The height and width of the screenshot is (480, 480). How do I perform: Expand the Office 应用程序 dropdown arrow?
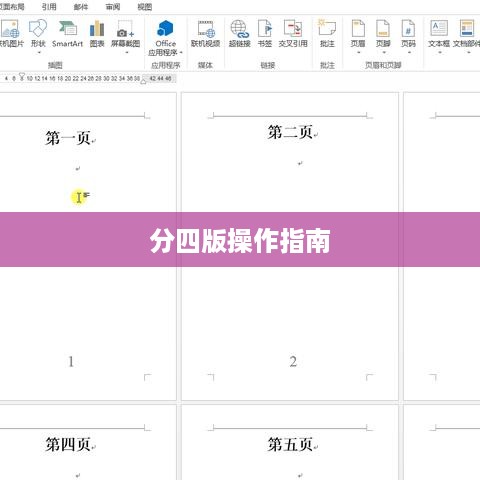pos(181,53)
